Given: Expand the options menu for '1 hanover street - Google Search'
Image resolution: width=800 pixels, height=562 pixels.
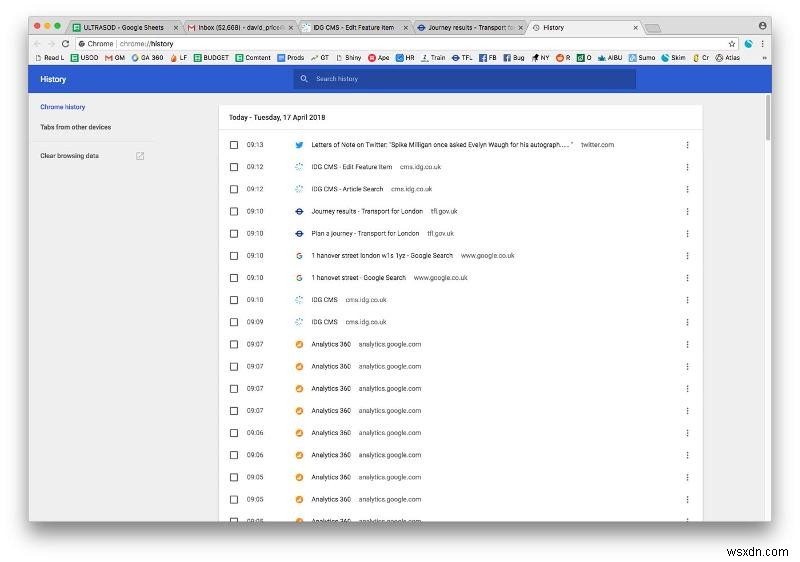Looking at the screenshot, I should (x=687, y=278).
